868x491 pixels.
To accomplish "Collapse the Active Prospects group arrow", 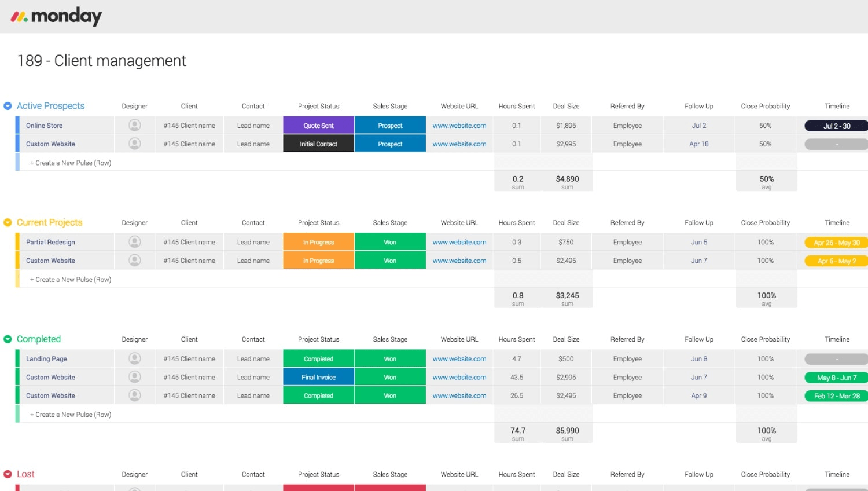I will tap(8, 106).
